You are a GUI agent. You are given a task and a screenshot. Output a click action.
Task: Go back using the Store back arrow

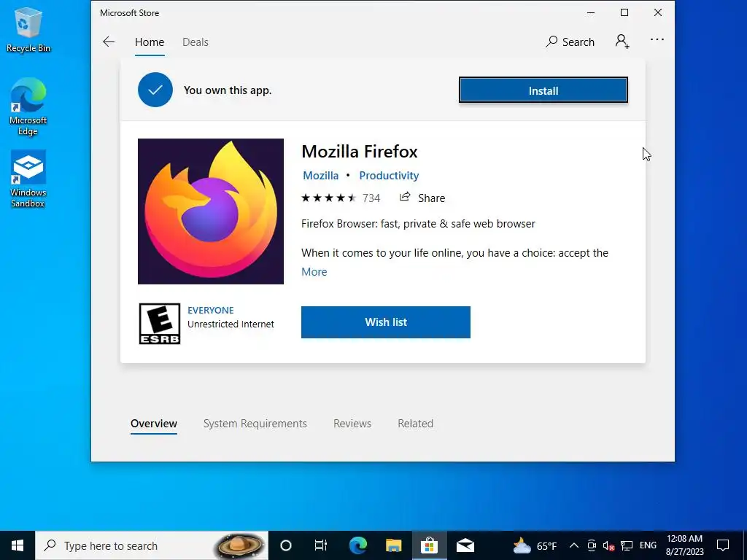[x=109, y=42]
